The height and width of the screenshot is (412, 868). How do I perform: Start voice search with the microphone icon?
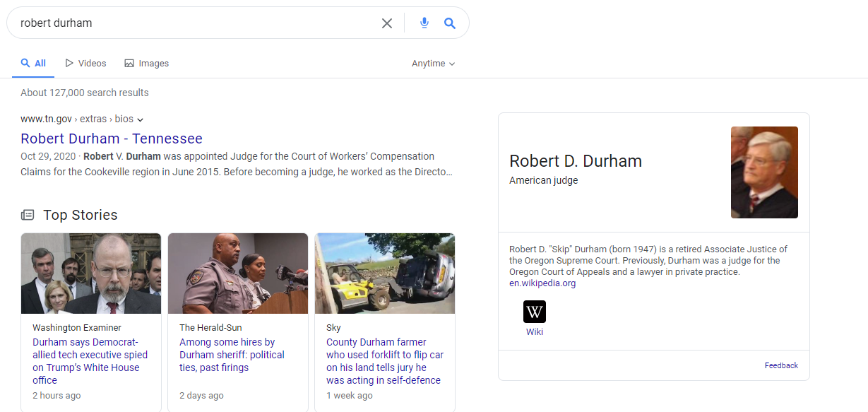point(424,23)
